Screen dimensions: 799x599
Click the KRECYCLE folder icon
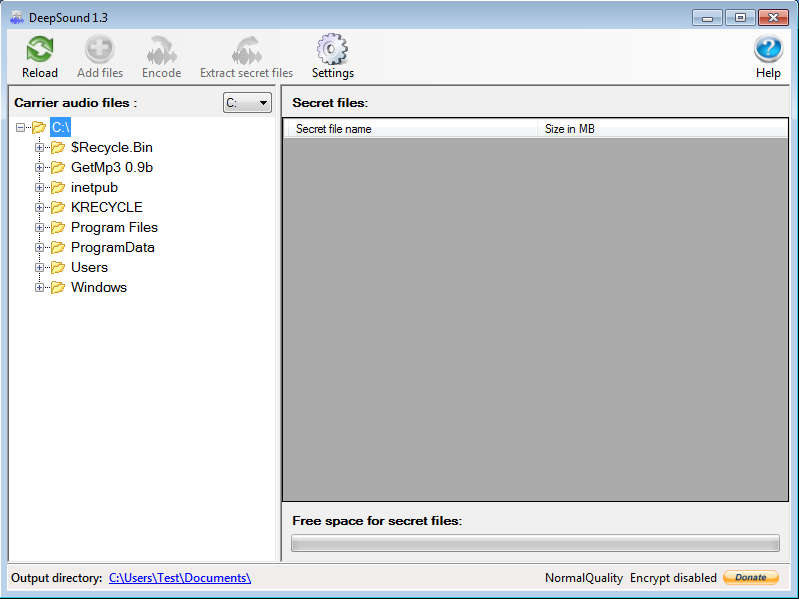[58, 207]
